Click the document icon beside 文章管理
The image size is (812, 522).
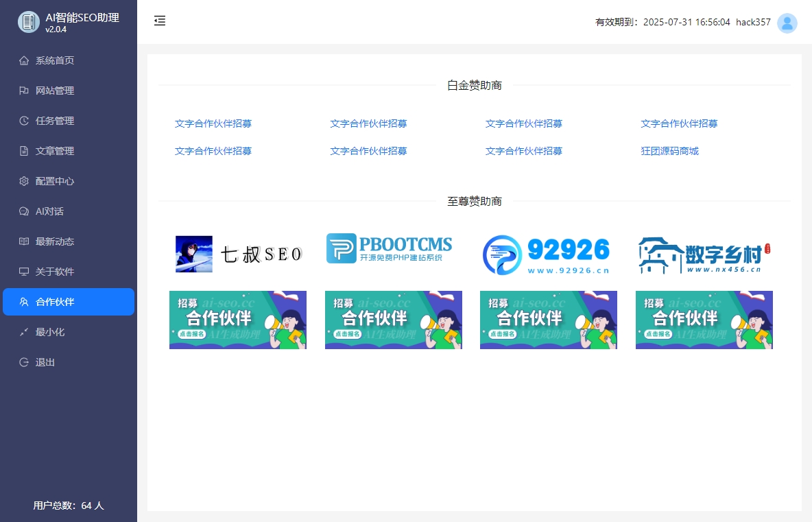(x=24, y=151)
